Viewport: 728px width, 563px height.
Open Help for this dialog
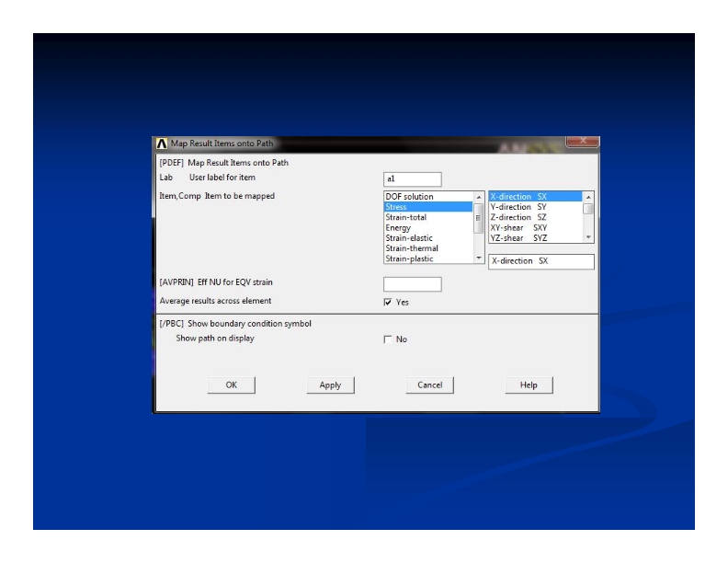(529, 385)
